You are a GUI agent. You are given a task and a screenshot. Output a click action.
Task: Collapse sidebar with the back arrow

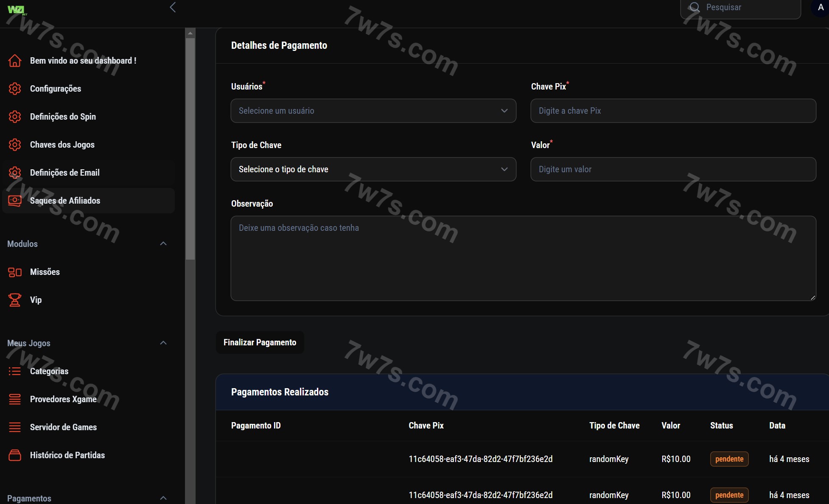(x=173, y=7)
